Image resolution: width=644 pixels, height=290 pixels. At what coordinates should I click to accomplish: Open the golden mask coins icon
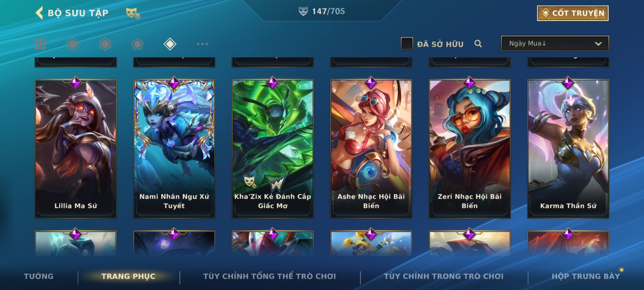click(133, 13)
